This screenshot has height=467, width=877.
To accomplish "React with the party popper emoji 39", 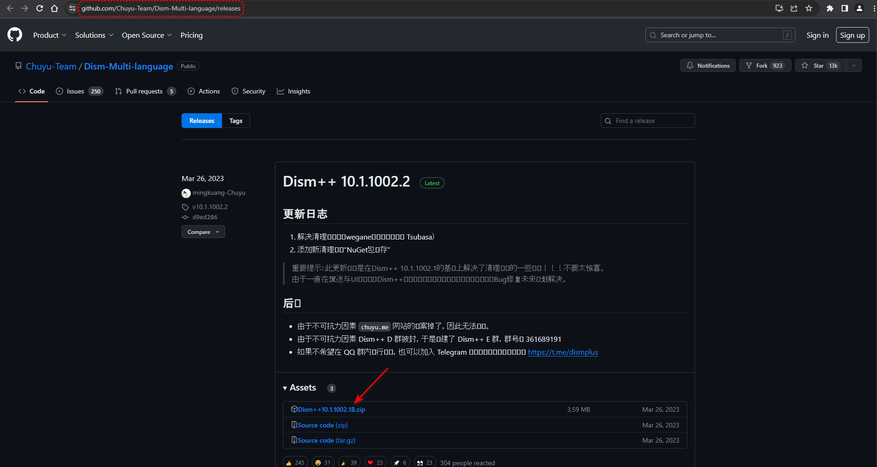I will [350, 463].
